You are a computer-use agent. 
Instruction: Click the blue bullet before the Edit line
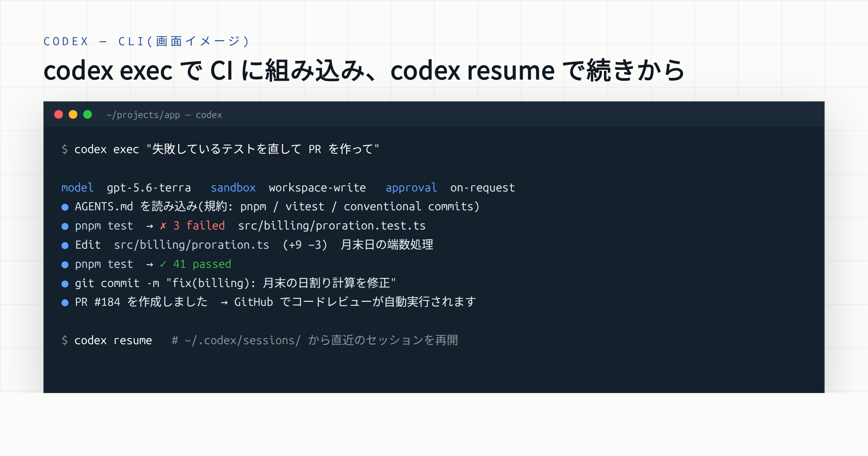[65, 245]
